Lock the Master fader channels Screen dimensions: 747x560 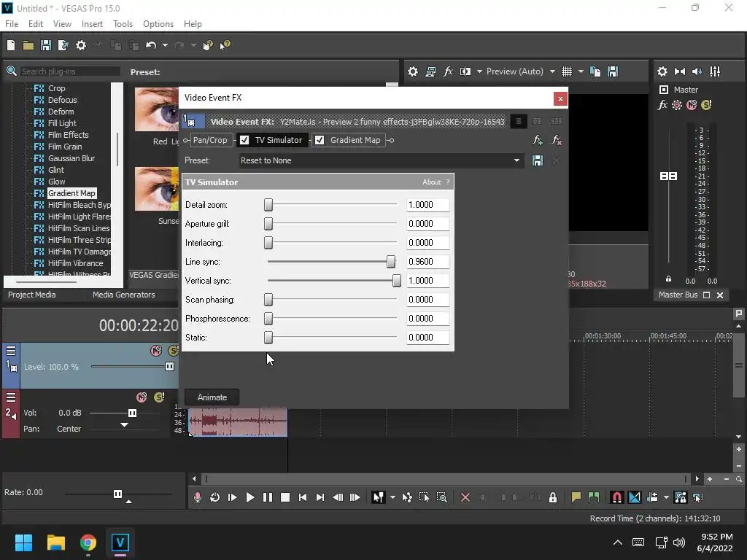[x=668, y=279]
